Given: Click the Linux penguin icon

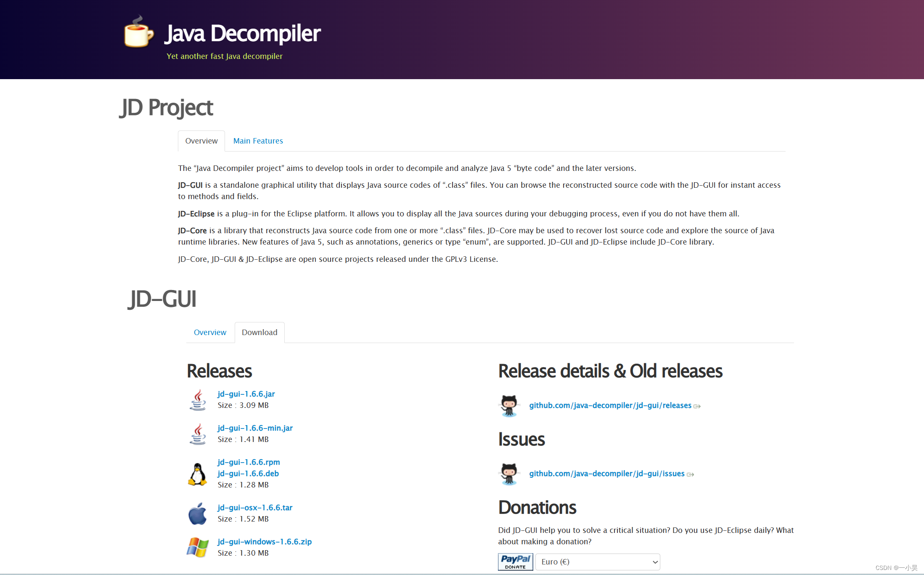Looking at the screenshot, I should click(x=197, y=474).
